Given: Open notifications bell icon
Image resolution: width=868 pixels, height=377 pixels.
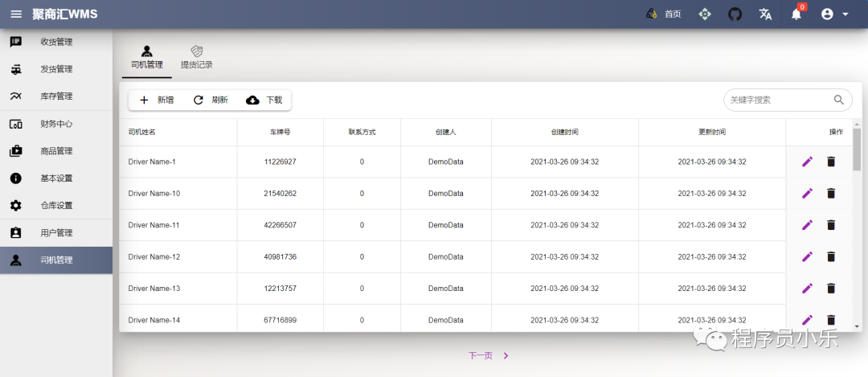Looking at the screenshot, I should click(x=796, y=14).
